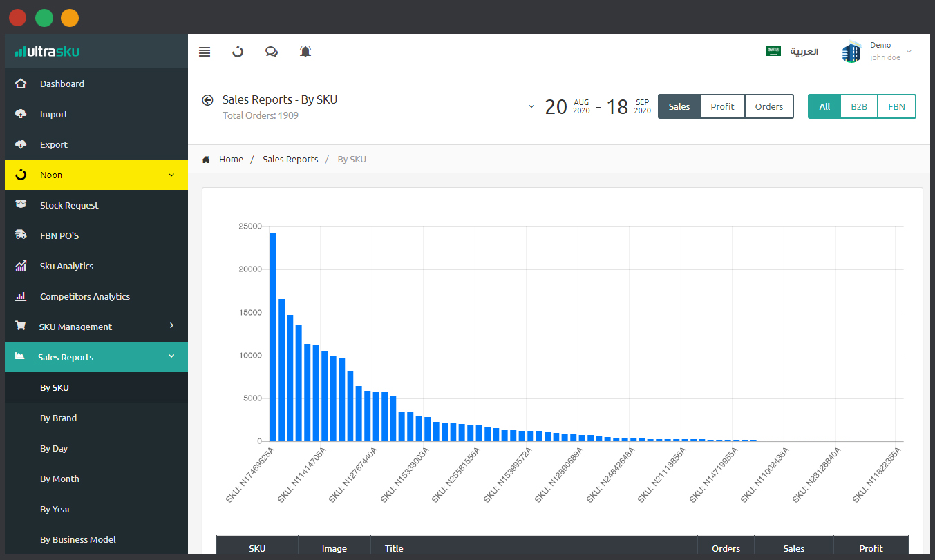Image resolution: width=935 pixels, height=560 pixels.
Task: Switch report metric to Profit
Action: [x=722, y=106]
